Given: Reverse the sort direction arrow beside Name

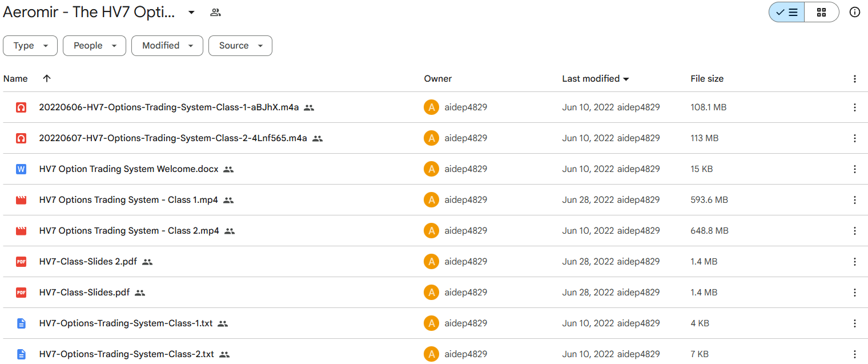Looking at the screenshot, I should [x=47, y=79].
